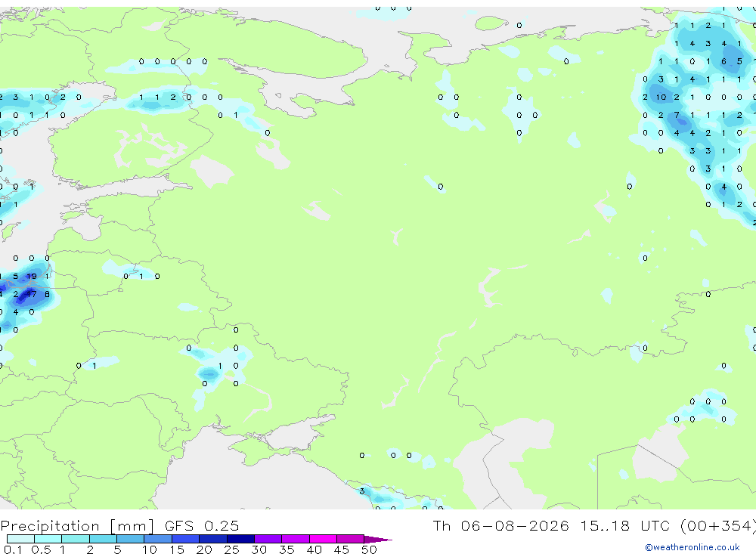Viewport: 756px width, 554px height.
Task: Click the '19' precipitation value on the map
Action: pyautogui.click(x=31, y=277)
